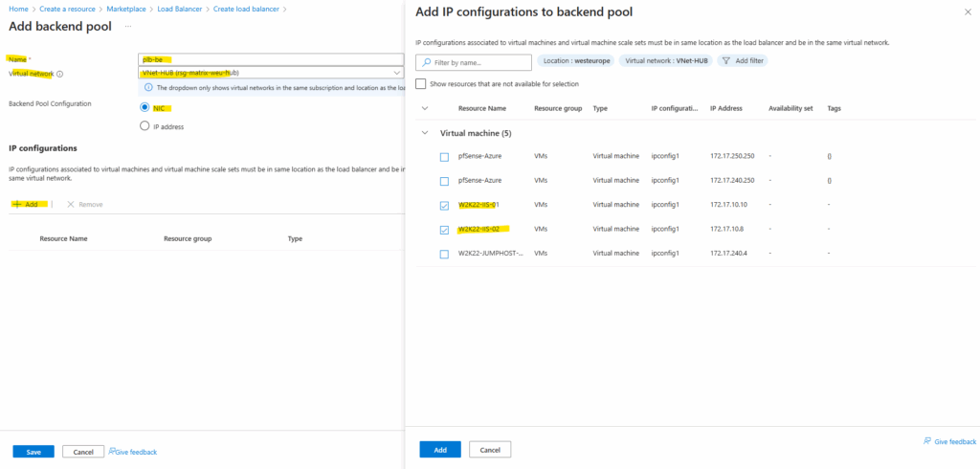Click the Give feedback icon at bottom left
980x469 pixels.
(x=113, y=452)
